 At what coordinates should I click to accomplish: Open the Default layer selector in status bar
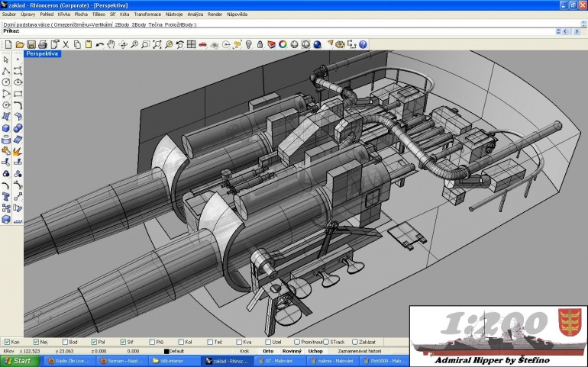click(174, 351)
